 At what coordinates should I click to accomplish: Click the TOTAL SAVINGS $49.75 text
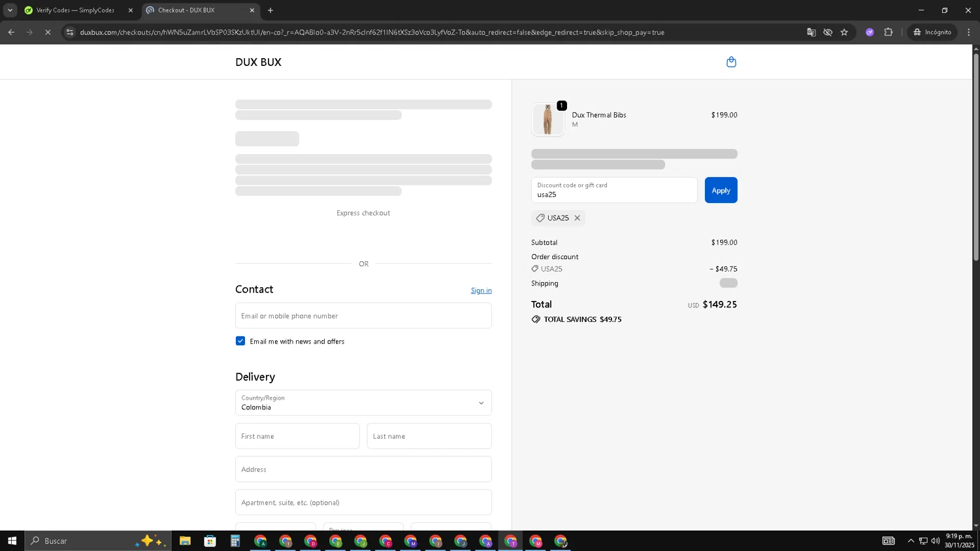pyautogui.click(x=582, y=319)
